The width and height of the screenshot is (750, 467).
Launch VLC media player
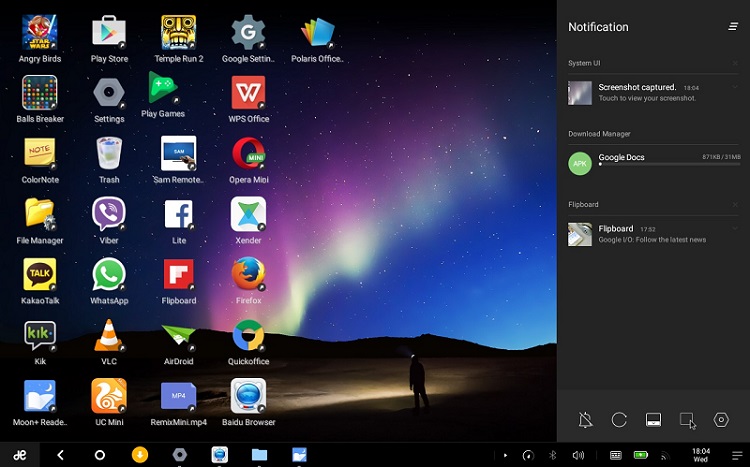tap(109, 335)
